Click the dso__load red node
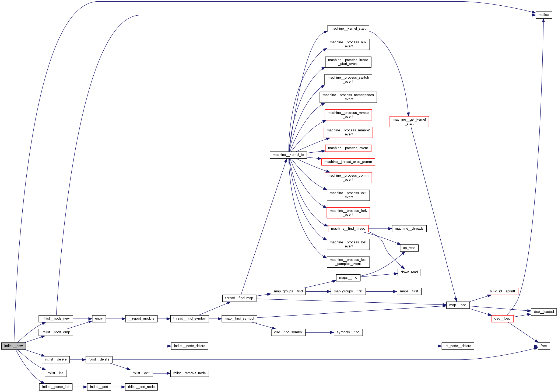The image size is (558, 392). pyautogui.click(x=502, y=318)
